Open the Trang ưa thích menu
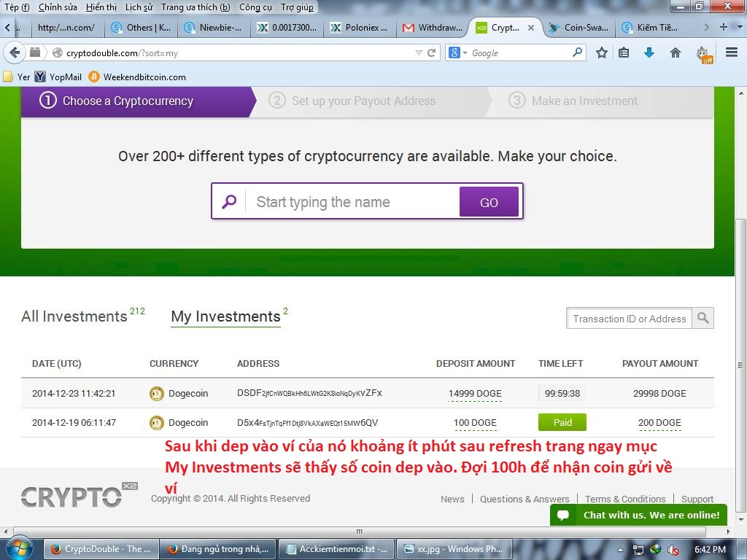Viewport: 747px width, 560px height. [196, 7]
